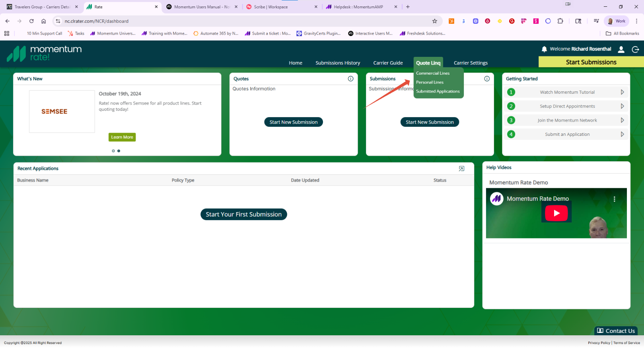Click the numbered 1 tutorial step circle
644x348 pixels.
[511, 92]
